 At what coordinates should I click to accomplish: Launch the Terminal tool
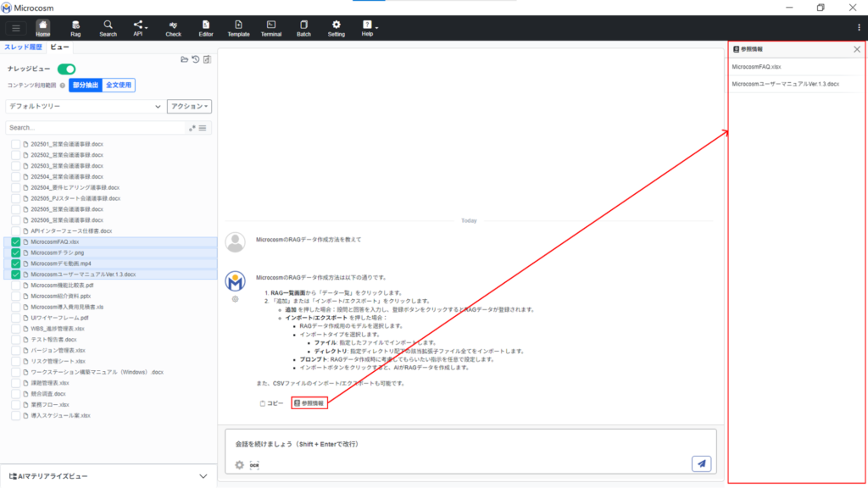point(271,28)
